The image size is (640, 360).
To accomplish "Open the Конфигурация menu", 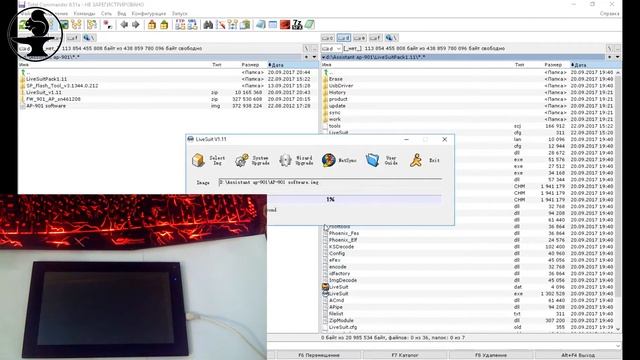I will 149,13.
